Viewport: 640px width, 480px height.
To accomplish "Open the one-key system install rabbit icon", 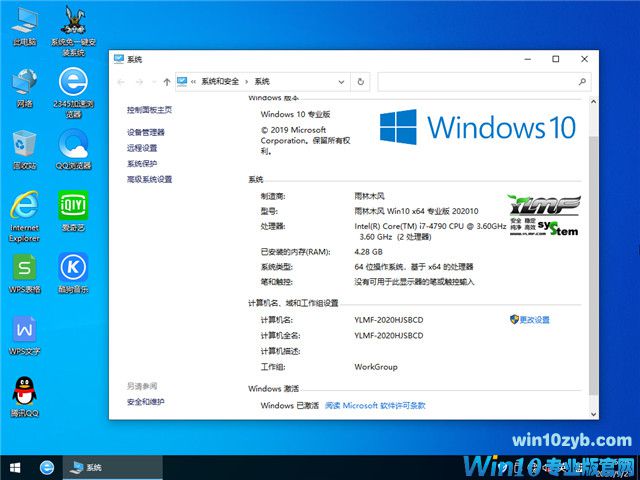I will click(x=73, y=29).
